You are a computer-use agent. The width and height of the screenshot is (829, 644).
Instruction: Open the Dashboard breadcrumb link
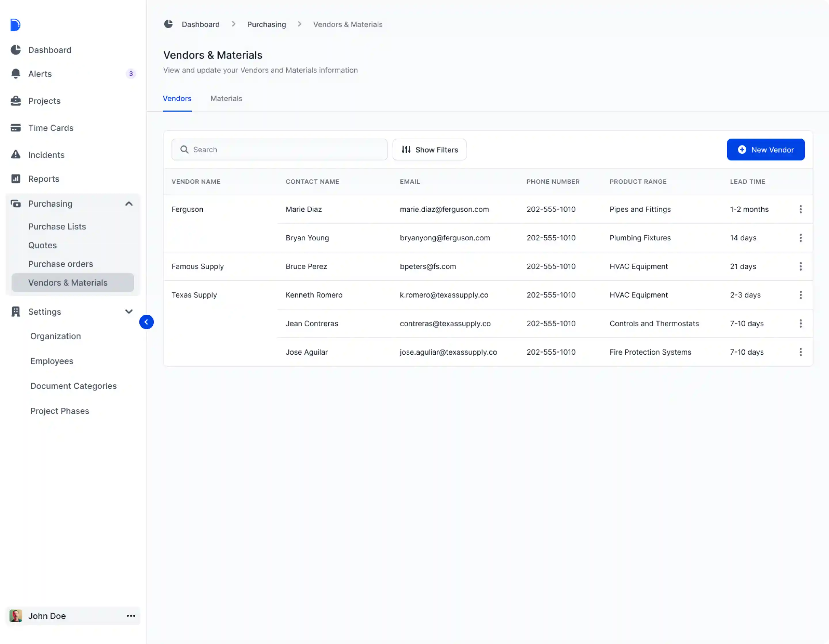(200, 24)
